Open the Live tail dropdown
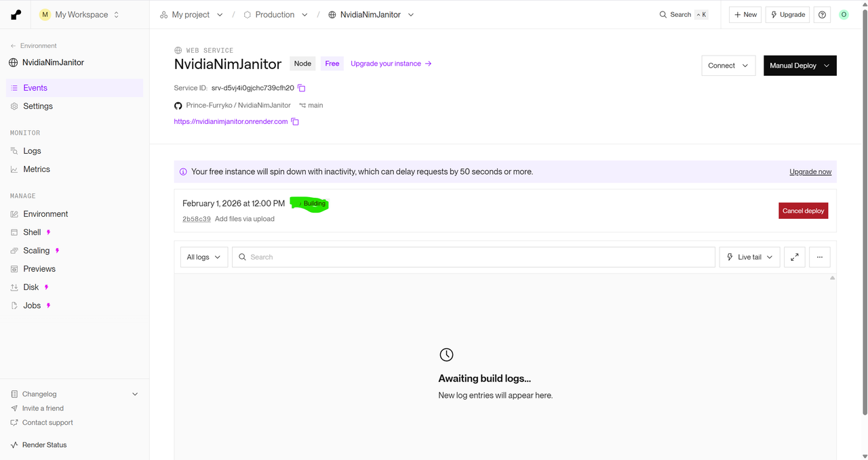The width and height of the screenshot is (868, 460). (749, 257)
